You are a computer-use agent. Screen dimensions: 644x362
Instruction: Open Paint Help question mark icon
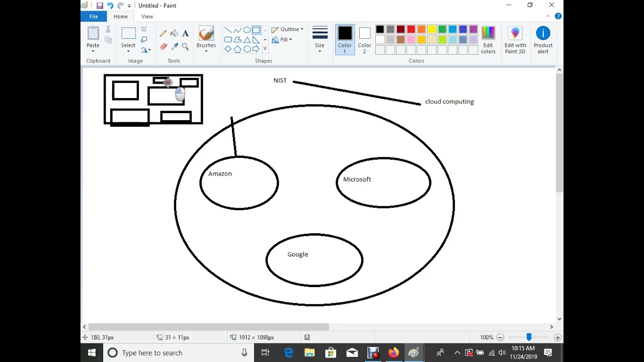click(x=558, y=16)
